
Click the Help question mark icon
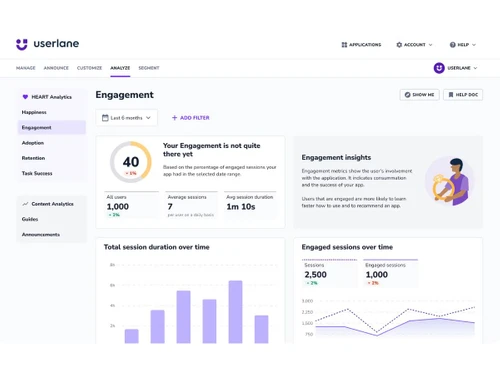pyautogui.click(x=452, y=45)
